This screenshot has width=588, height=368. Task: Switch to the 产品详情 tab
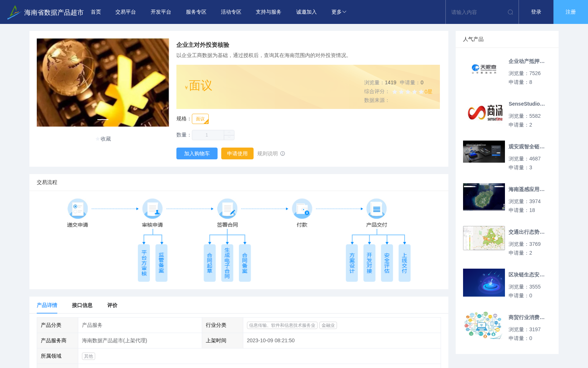(x=47, y=305)
